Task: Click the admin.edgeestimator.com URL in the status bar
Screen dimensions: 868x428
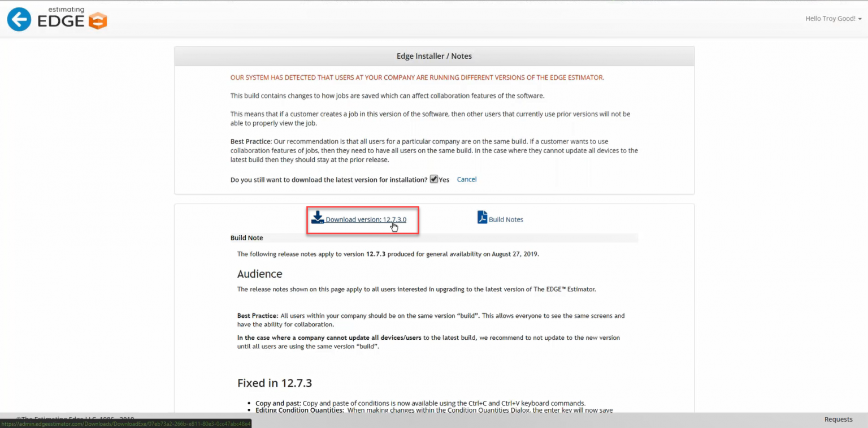Action: pyautogui.click(x=125, y=423)
